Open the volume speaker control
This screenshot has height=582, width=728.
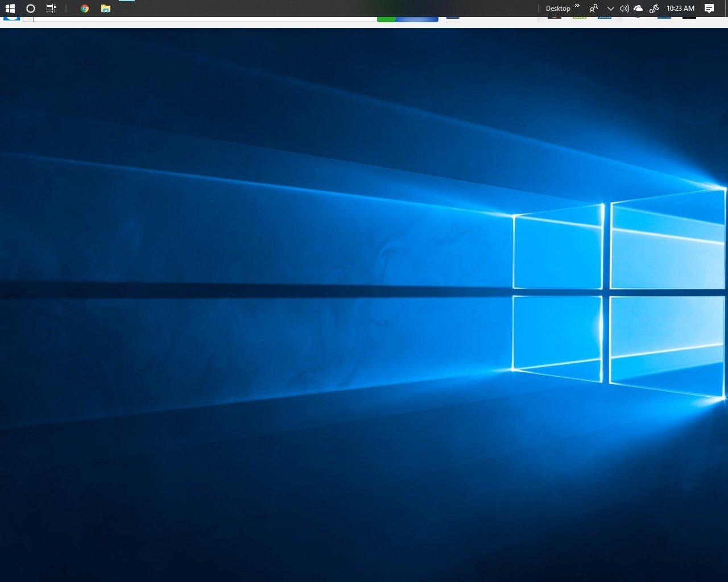coord(624,9)
